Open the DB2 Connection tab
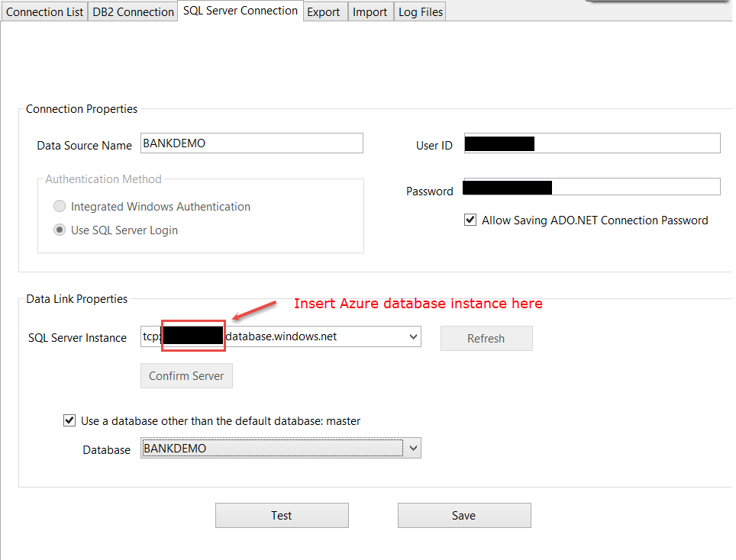The height and width of the screenshot is (560, 736). point(134,12)
